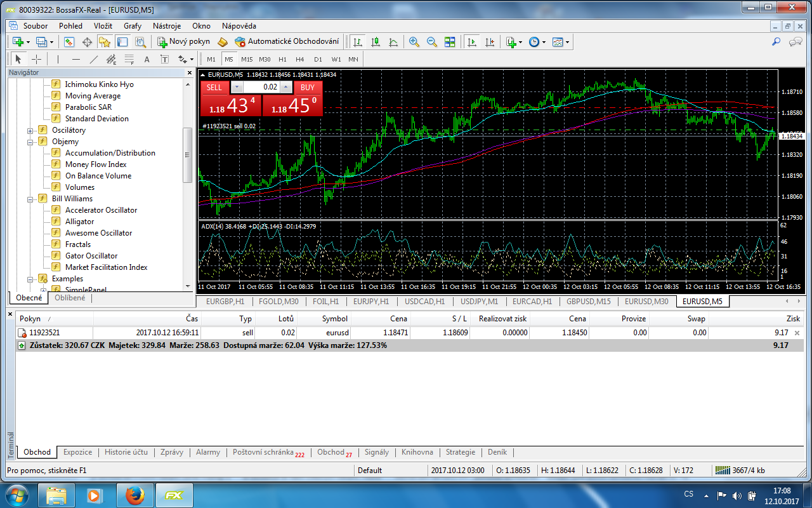Select the horizontal line drawing tool
Viewport: 812px width, 508px height.
click(x=76, y=59)
